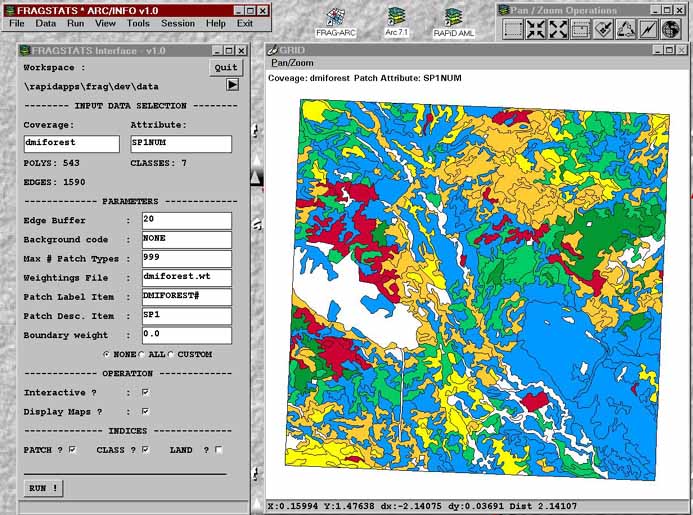Screen dimensions: 693x515
Task: Minimize the GRID window
Action: click(x=658, y=50)
